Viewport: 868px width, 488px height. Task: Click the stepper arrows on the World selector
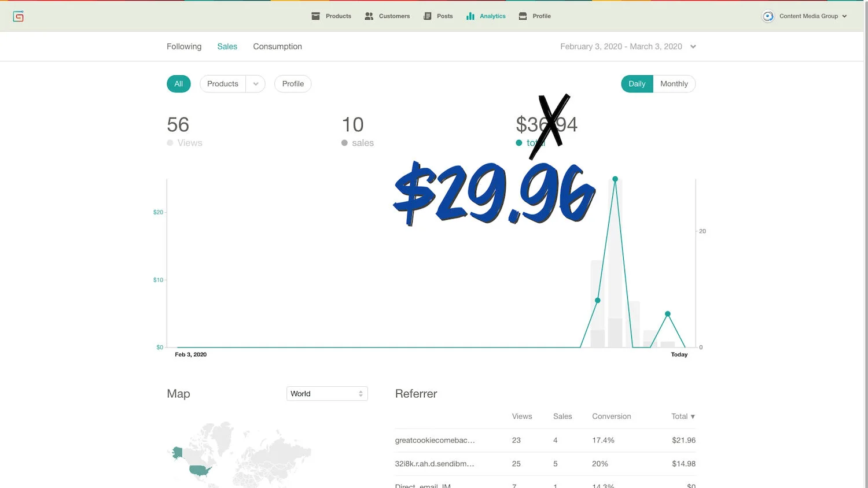361,393
